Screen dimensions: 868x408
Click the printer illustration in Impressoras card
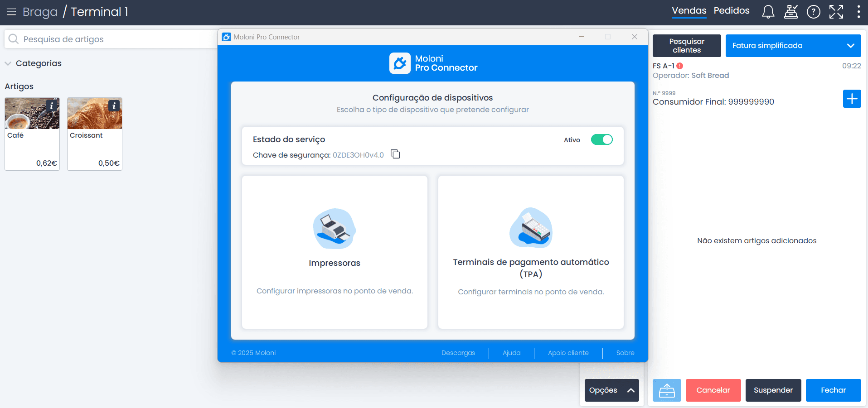pyautogui.click(x=335, y=229)
